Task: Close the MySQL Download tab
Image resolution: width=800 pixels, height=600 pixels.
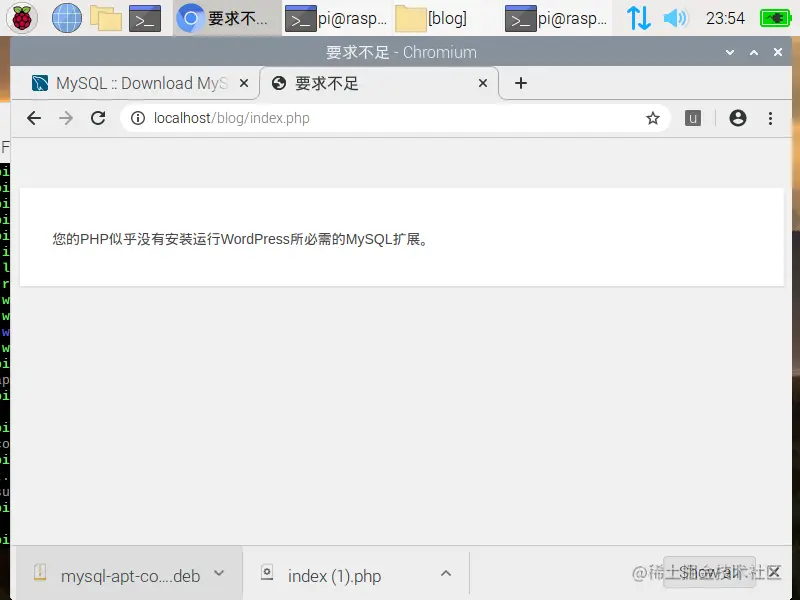Action: (244, 83)
